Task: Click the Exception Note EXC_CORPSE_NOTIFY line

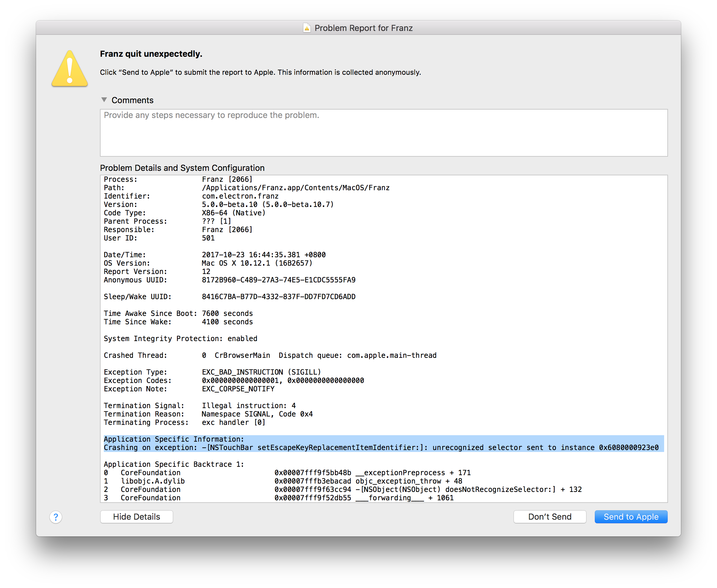Action: (x=189, y=389)
